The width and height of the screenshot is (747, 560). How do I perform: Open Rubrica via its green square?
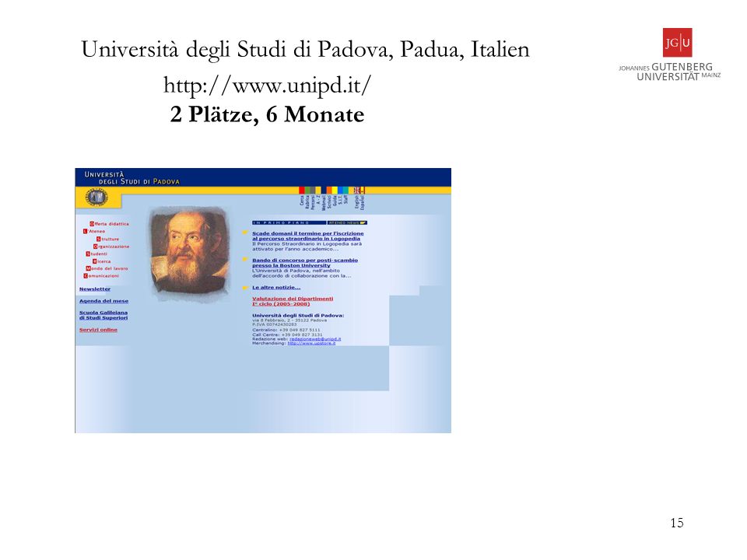(x=307, y=190)
